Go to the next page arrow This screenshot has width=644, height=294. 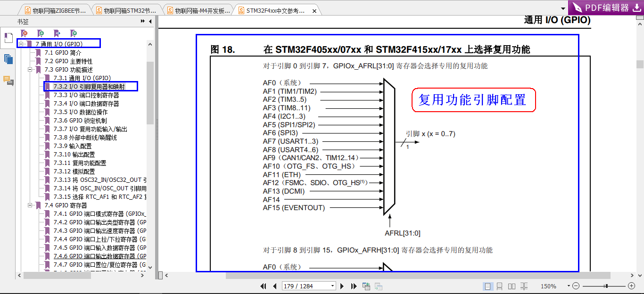click(342, 286)
